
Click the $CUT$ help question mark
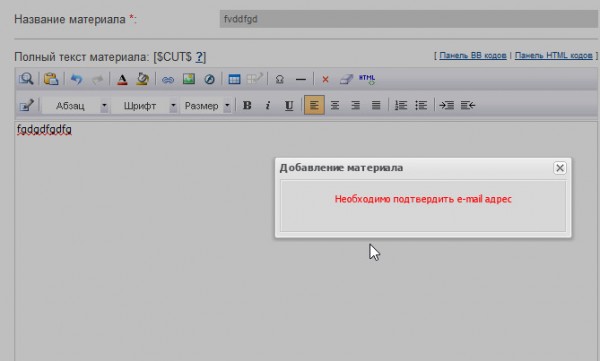pyautogui.click(x=199, y=57)
